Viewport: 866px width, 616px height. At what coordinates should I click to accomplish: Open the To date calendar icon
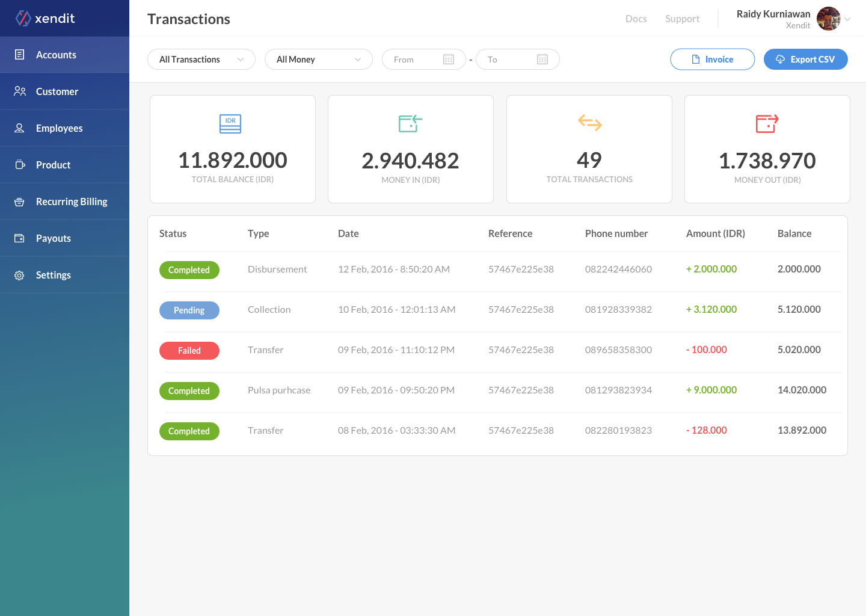(542, 59)
